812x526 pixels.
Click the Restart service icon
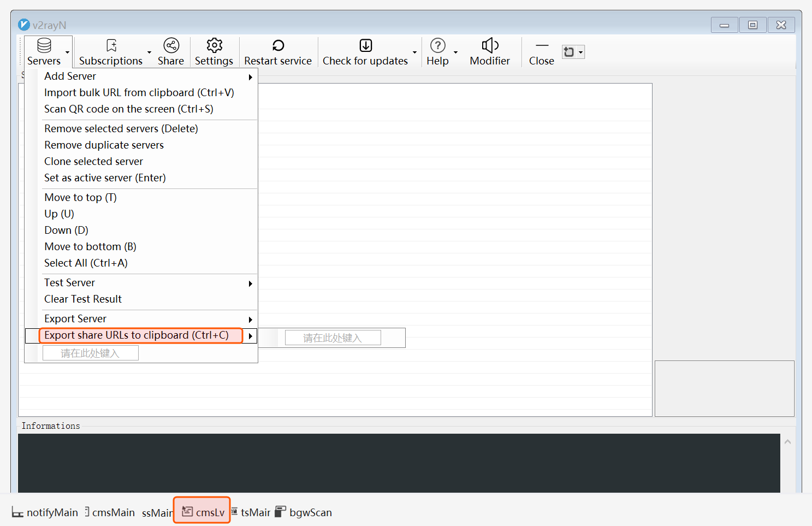click(x=278, y=45)
